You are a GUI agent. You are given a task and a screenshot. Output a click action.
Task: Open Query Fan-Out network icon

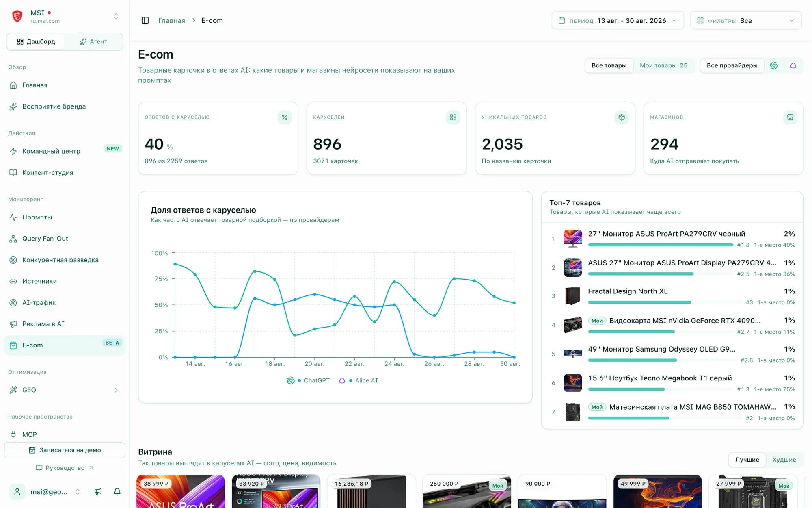click(x=13, y=239)
